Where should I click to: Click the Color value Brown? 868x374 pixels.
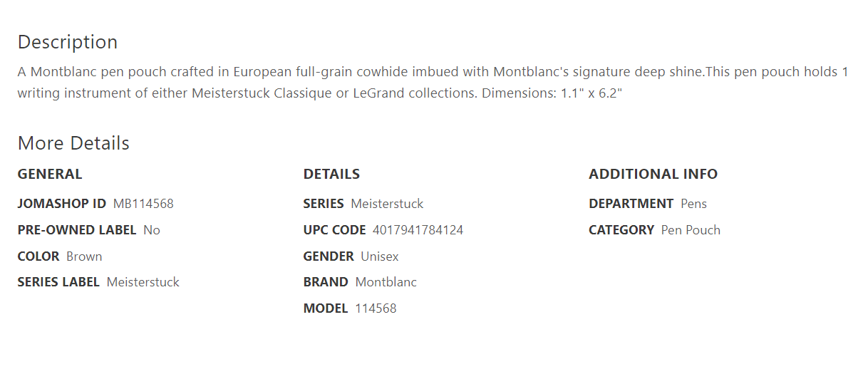tap(84, 256)
